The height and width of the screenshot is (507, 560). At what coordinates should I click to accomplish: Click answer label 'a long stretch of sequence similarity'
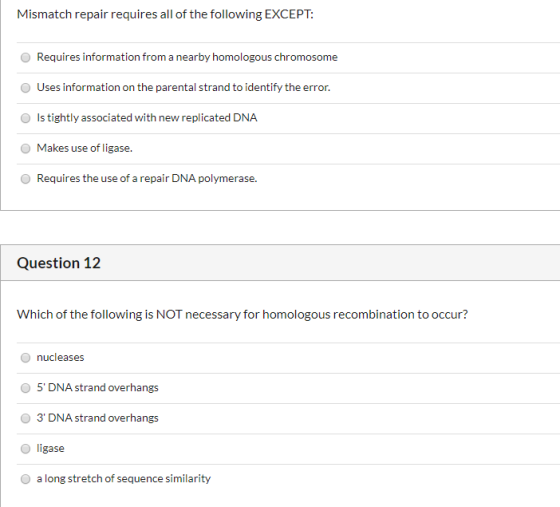coord(124,479)
